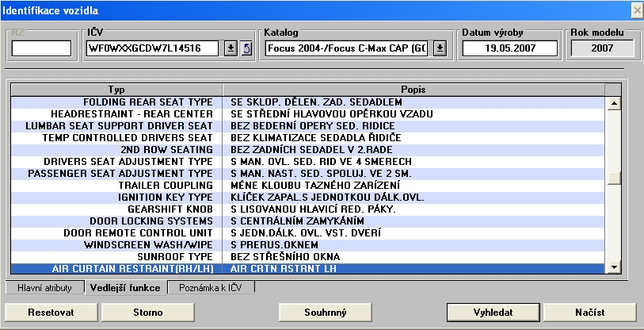Select the Vedlejší funkce tab
644x330 pixels.
pyautogui.click(x=125, y=287)
